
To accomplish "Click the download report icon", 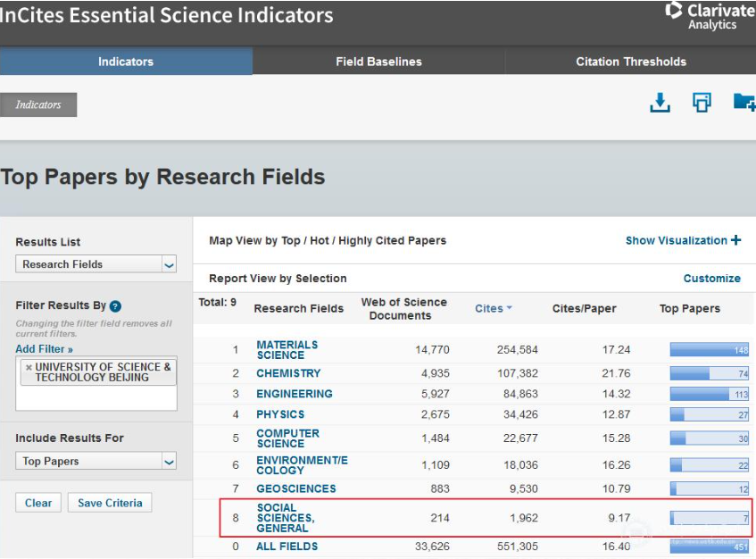I will click(x=660, y=104).
